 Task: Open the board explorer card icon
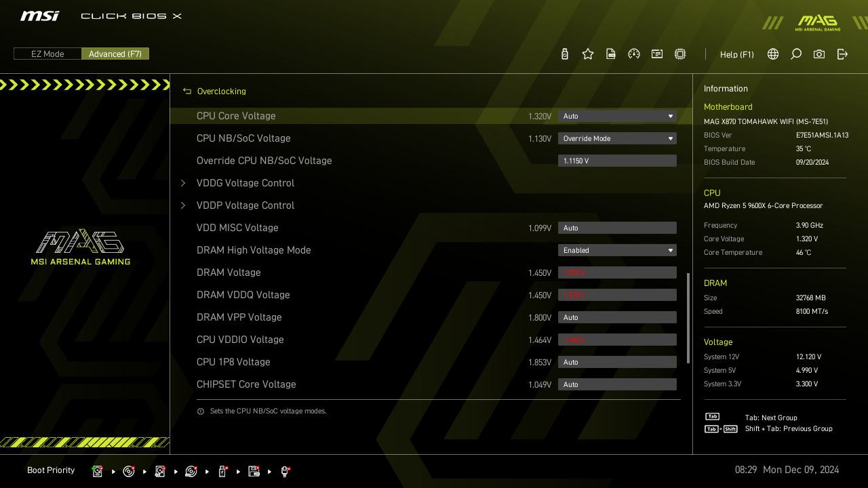pos(657,54)
